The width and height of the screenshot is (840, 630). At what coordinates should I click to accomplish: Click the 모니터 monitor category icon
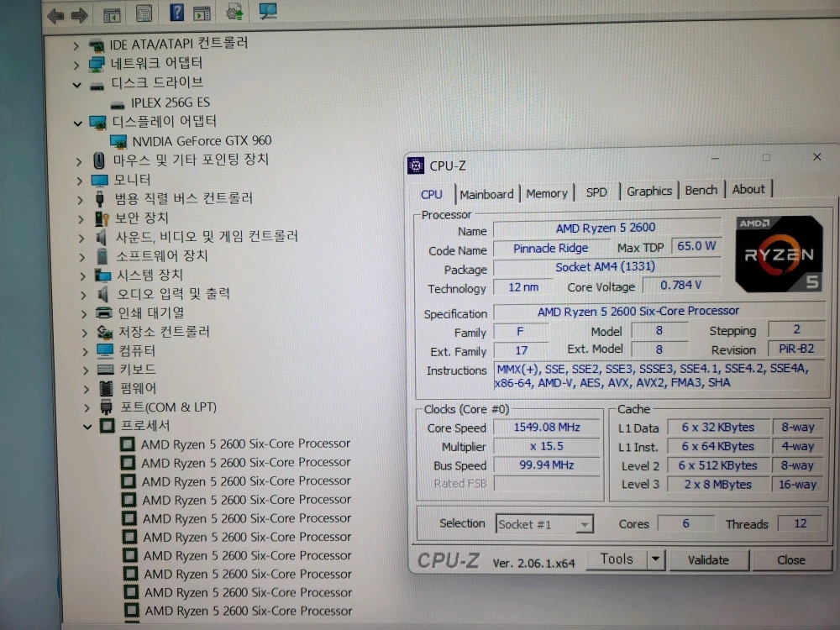point(100,180)
